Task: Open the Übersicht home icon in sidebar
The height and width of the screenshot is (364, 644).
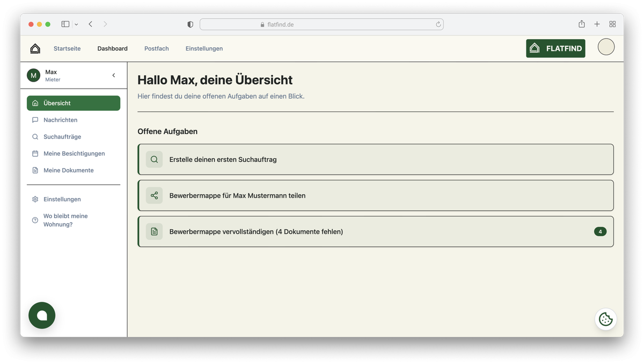Action: pos(35,103)
